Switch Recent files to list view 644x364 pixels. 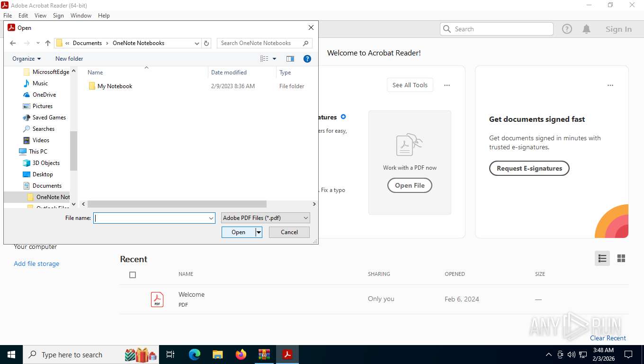[x=602, y=258]
